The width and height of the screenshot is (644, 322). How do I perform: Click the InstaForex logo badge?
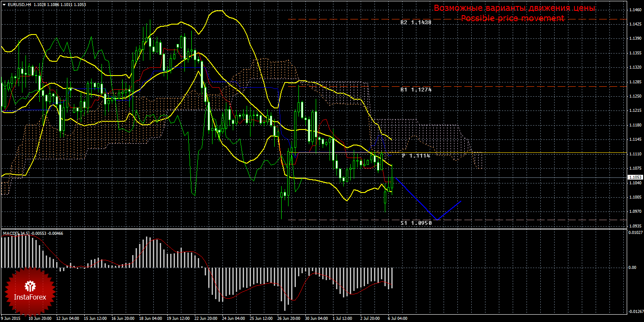[30, 291]
